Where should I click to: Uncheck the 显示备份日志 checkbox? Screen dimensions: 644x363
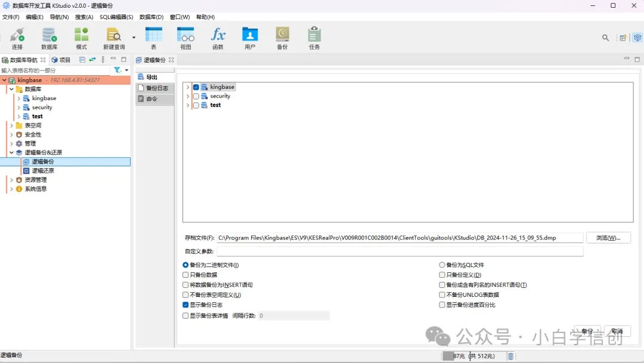[x=185, y=305]
